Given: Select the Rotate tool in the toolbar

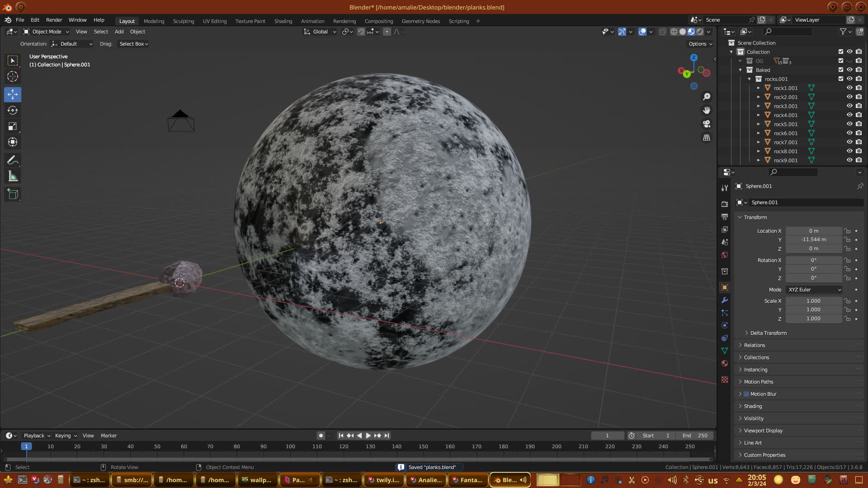Looking at the screenshot, I should pos(13,111).
